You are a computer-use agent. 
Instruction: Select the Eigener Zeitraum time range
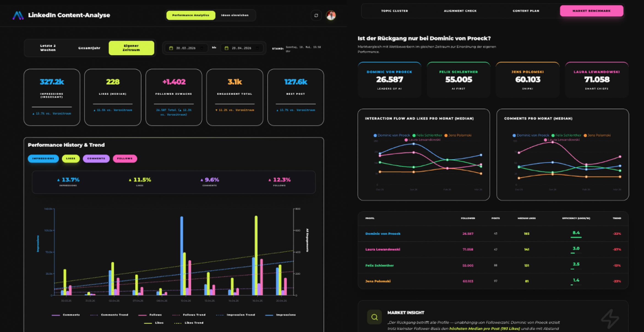pos(131,48)
